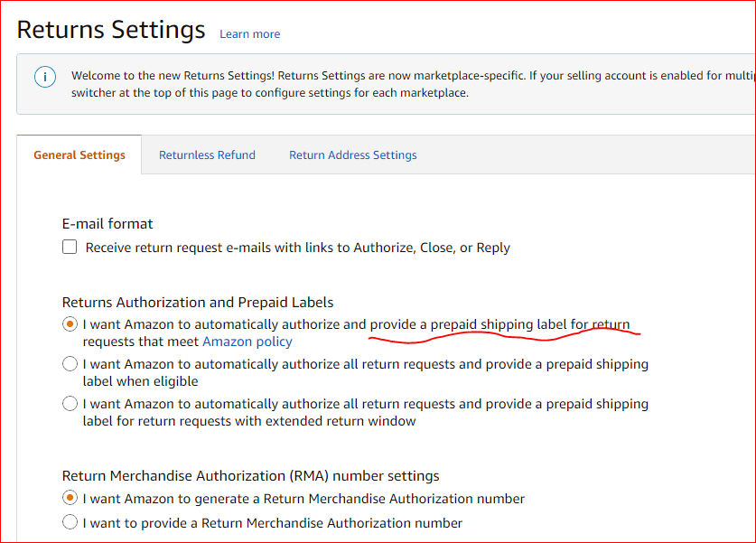Click the RMA number settings heading
This screenshot has height=543, width=756.
(250, 476)
